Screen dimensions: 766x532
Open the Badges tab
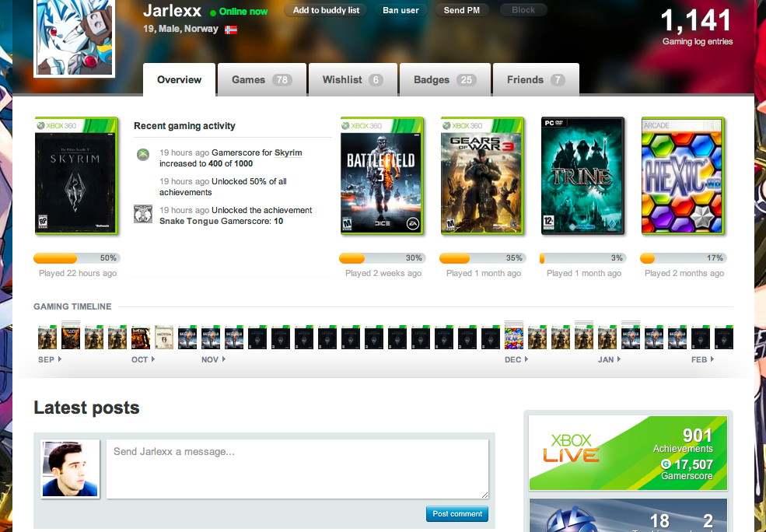pyautogui.click(x=445, y=79)
